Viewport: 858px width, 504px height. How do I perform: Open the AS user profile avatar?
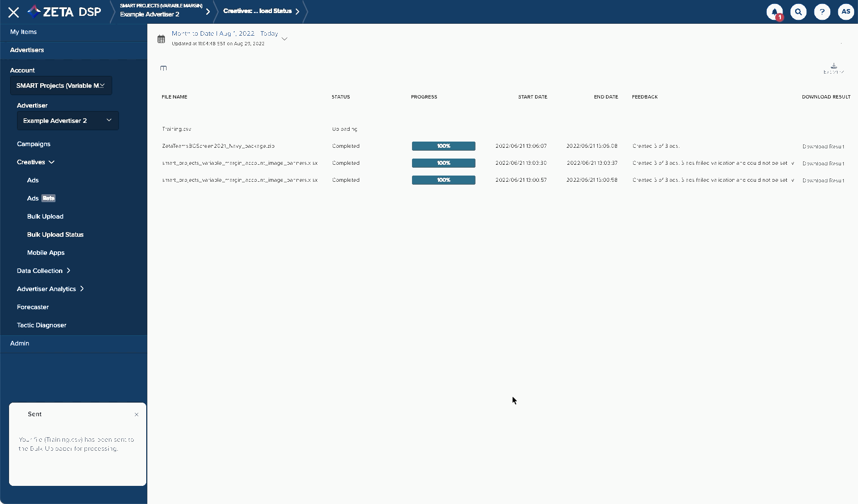point(846,12)
